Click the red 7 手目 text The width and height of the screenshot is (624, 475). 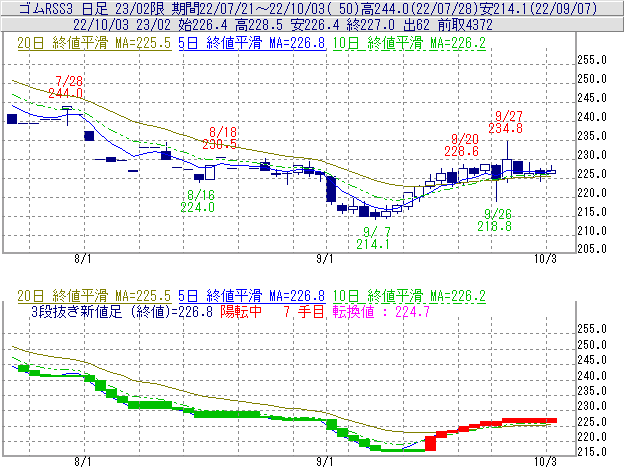304,311
